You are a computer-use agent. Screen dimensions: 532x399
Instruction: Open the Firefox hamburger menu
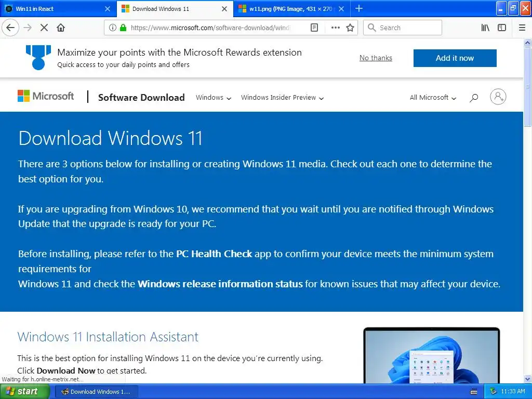[x=522, y=28]
